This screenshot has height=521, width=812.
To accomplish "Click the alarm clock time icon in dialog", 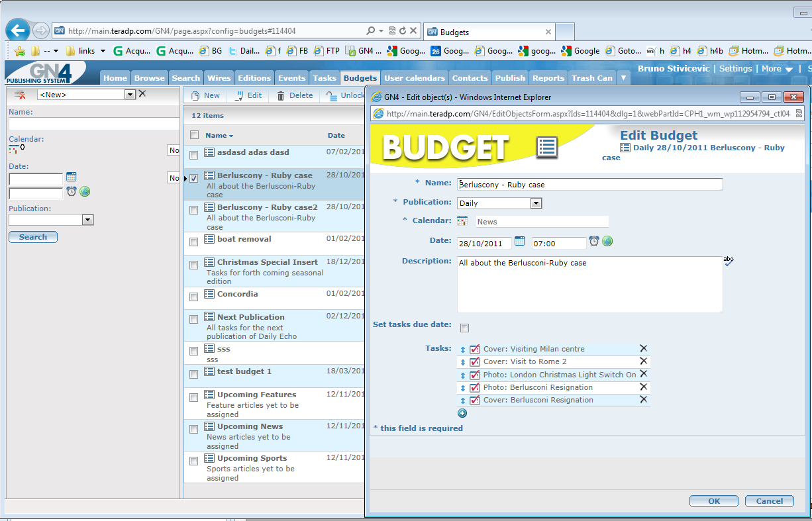I will (x=594, y=242).
